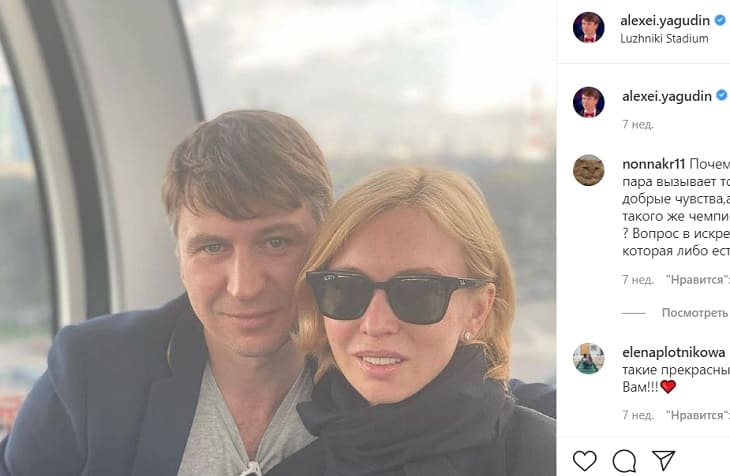Image resolution: width=730 pixels, height=476 pixels.
Task: Click "7 нед." timestamp under the caption
Action: pos(638,125)
